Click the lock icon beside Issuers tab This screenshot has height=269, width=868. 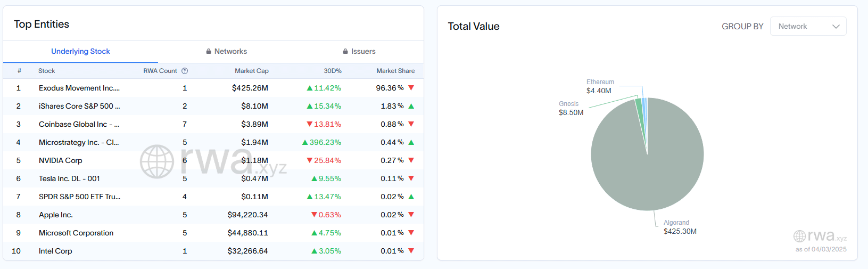click(x=345, y=52)
